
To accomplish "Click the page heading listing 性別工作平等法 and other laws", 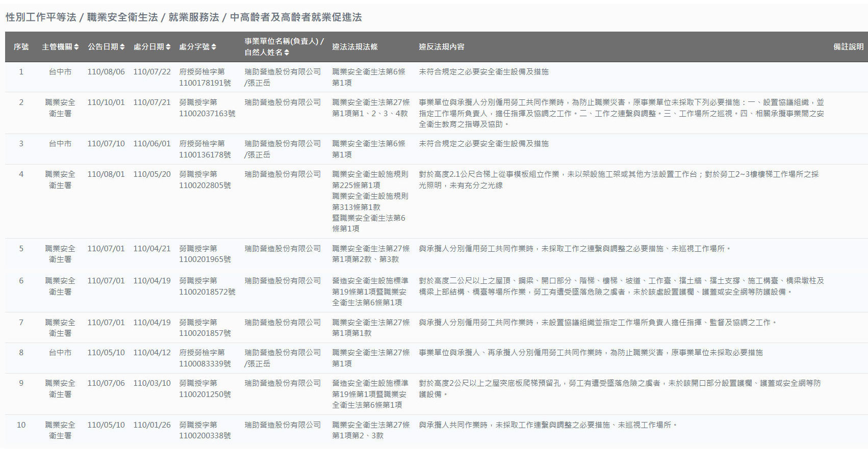I will [x=184, y=17].
